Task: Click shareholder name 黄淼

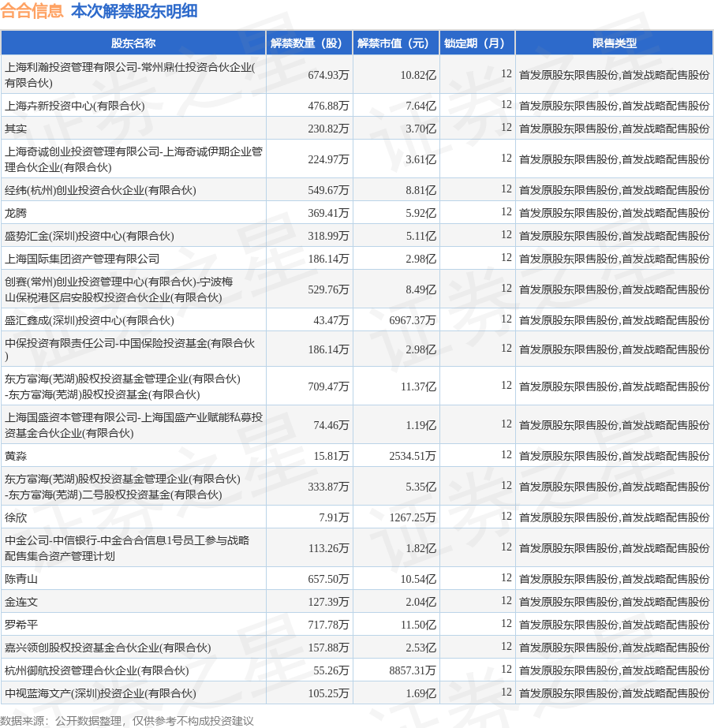Action: tap(16, 455)
